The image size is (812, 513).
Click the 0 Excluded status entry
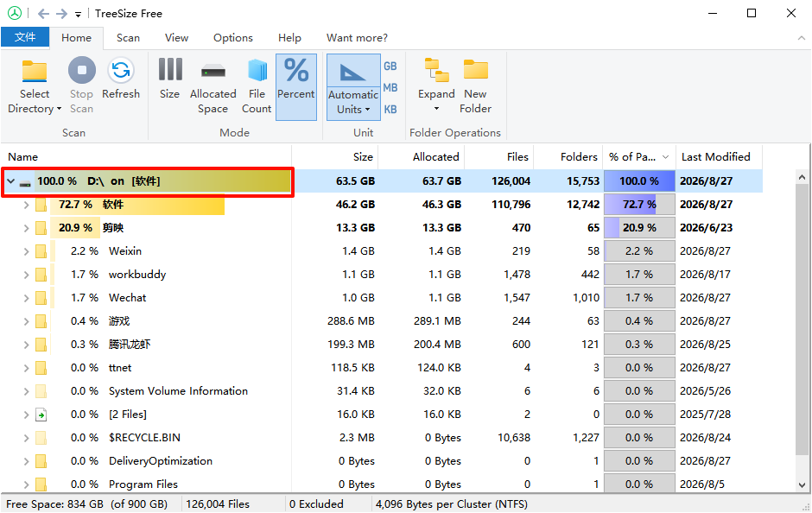coord(316,504)
